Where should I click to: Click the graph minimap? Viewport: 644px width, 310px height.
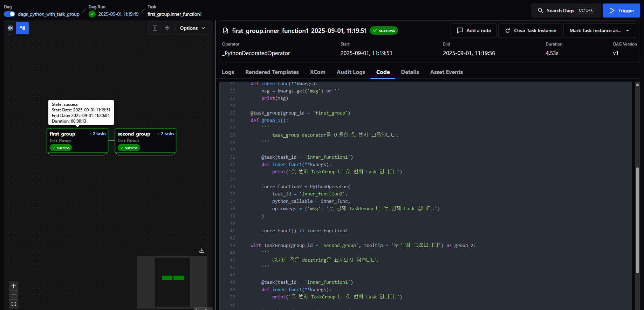tap(172, 282)
